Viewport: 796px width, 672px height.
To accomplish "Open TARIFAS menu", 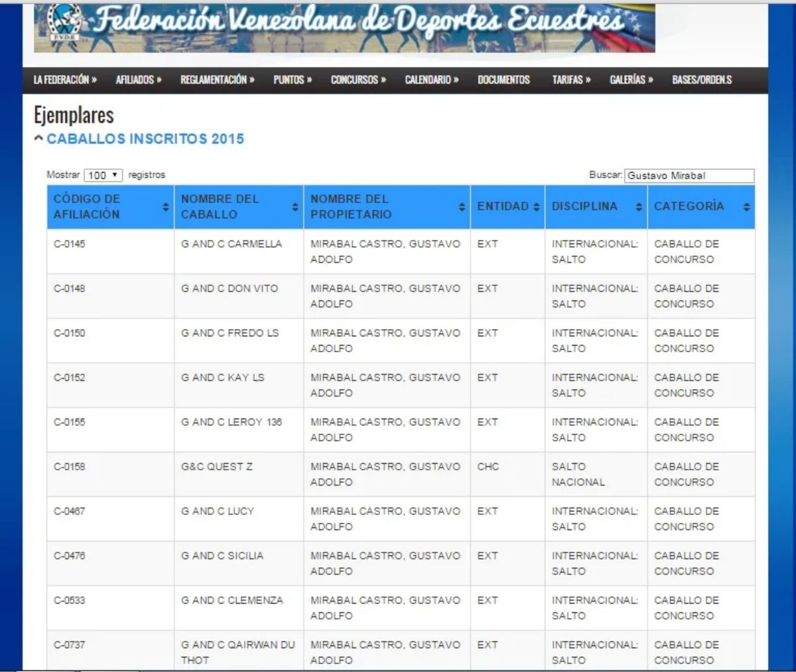I will [x=571, y=80].
